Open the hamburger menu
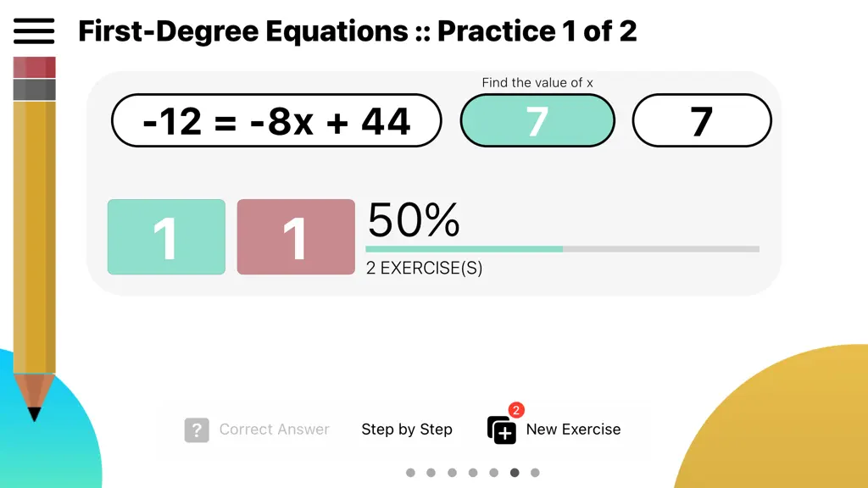Viewport: 868px width, 488px height. [x=34, y=31]
